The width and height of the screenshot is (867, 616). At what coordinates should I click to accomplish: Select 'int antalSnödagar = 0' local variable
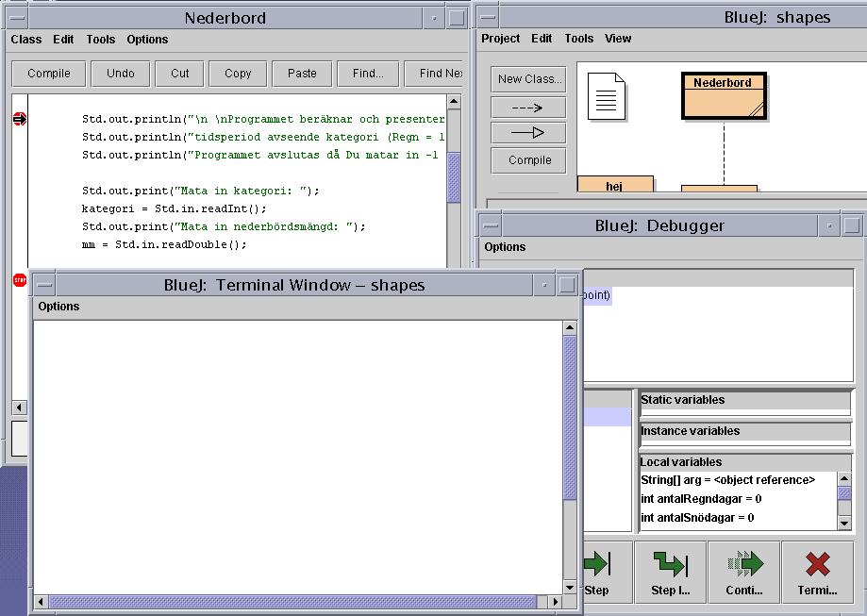(x=697, y=518)
